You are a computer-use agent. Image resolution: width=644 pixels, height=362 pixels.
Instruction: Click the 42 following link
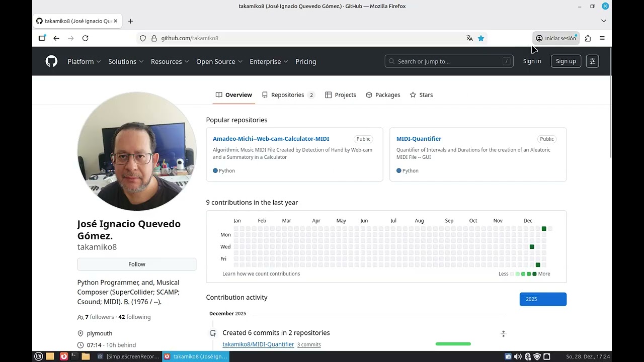click(x=134, y=317)
